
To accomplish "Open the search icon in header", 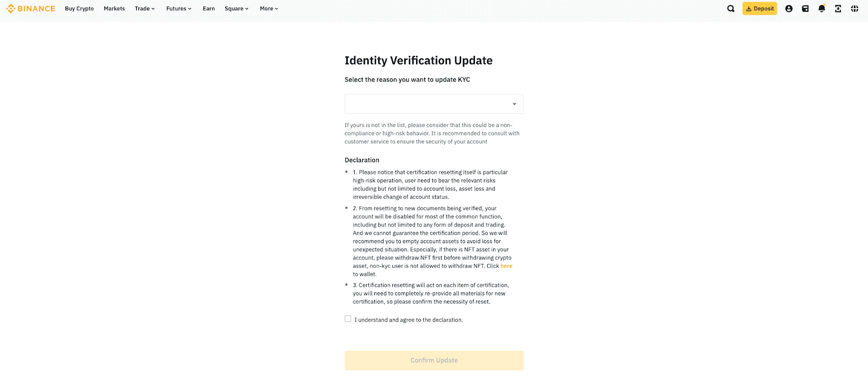I will 731,9.
